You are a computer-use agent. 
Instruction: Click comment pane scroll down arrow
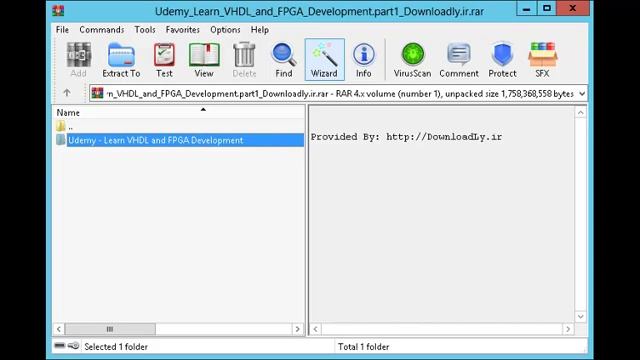pyautogui.click(x=580, y=316)
